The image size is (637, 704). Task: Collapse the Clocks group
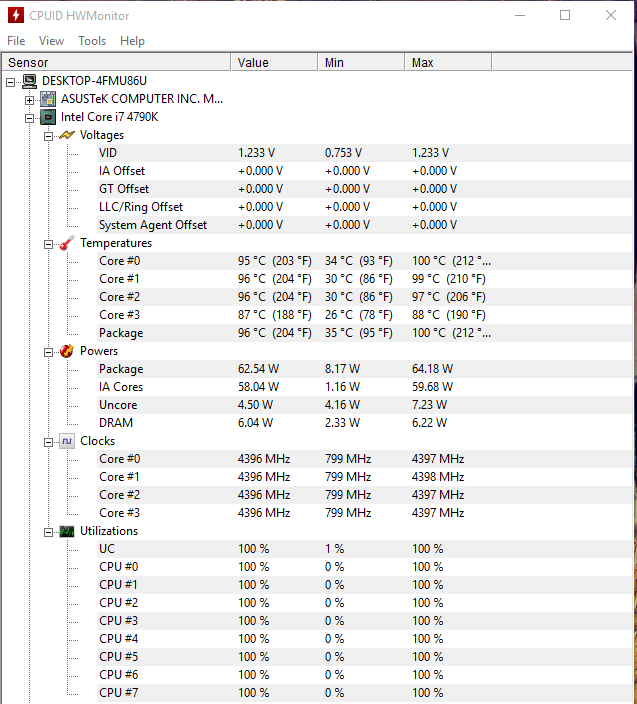48,442
